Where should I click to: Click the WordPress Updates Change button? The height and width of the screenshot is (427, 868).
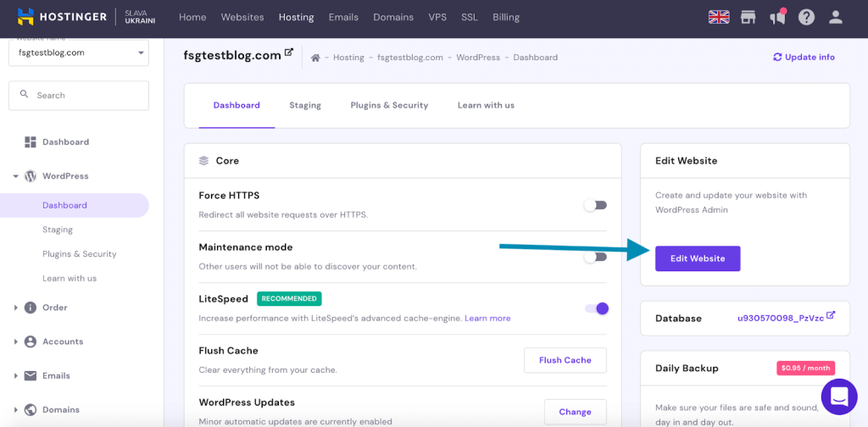click(x=576, y=412)
